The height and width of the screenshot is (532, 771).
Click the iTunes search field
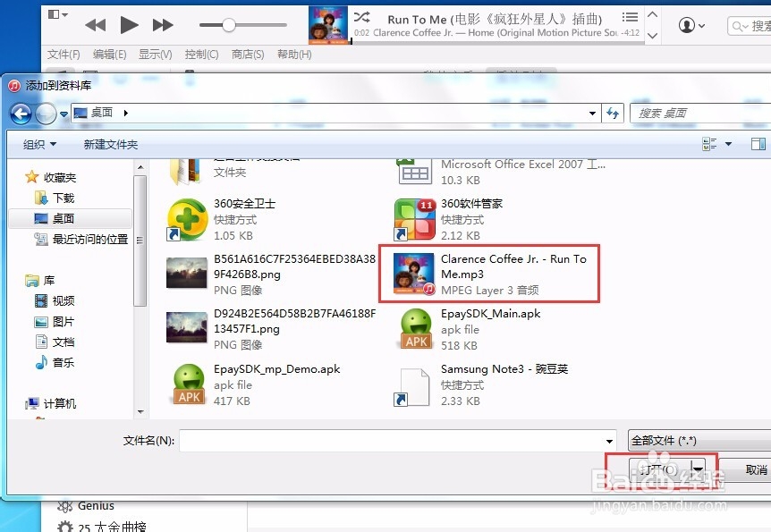750,26
